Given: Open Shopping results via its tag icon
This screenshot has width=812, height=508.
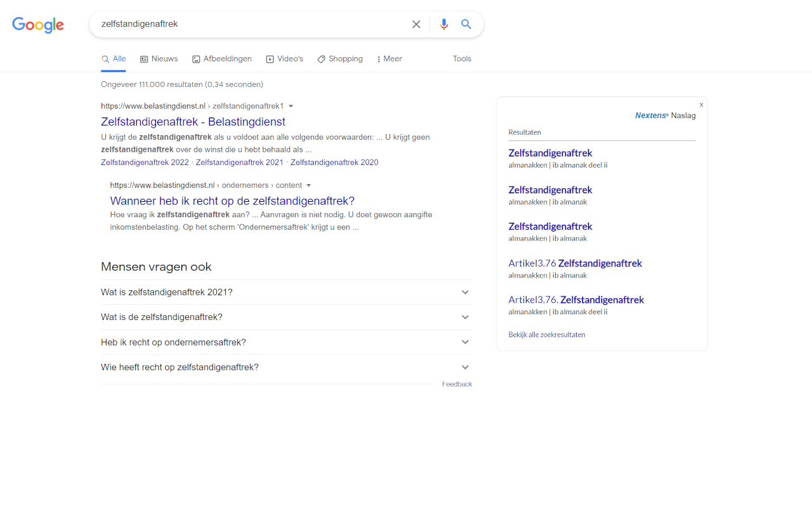Looking at the screenshot, I should (322, 58).
